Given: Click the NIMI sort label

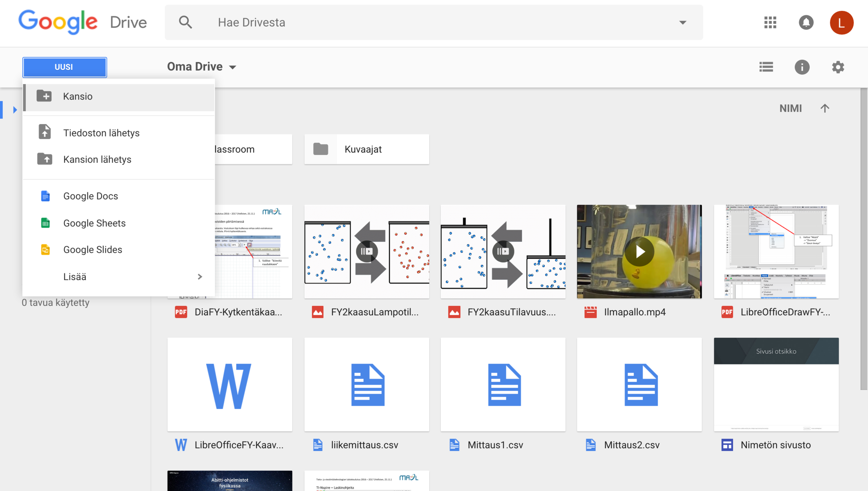Looking at the screenshot, I should (x=790, y=108).
